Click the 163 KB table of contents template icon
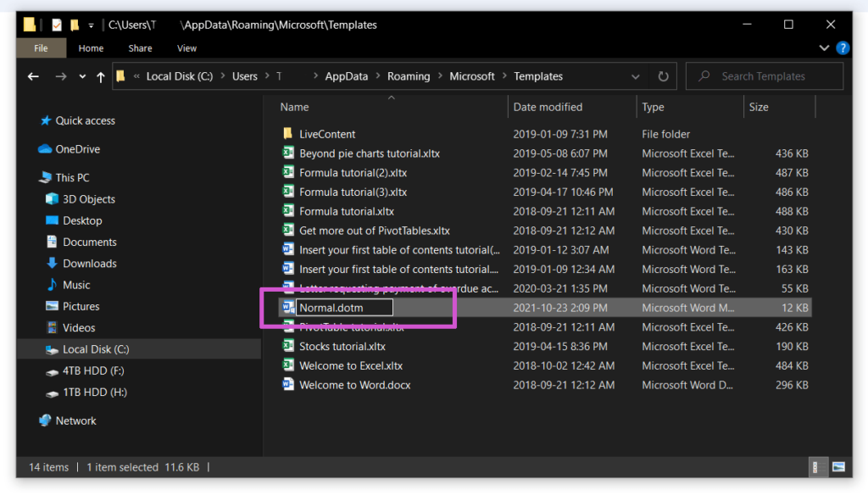 click(288, 269)
